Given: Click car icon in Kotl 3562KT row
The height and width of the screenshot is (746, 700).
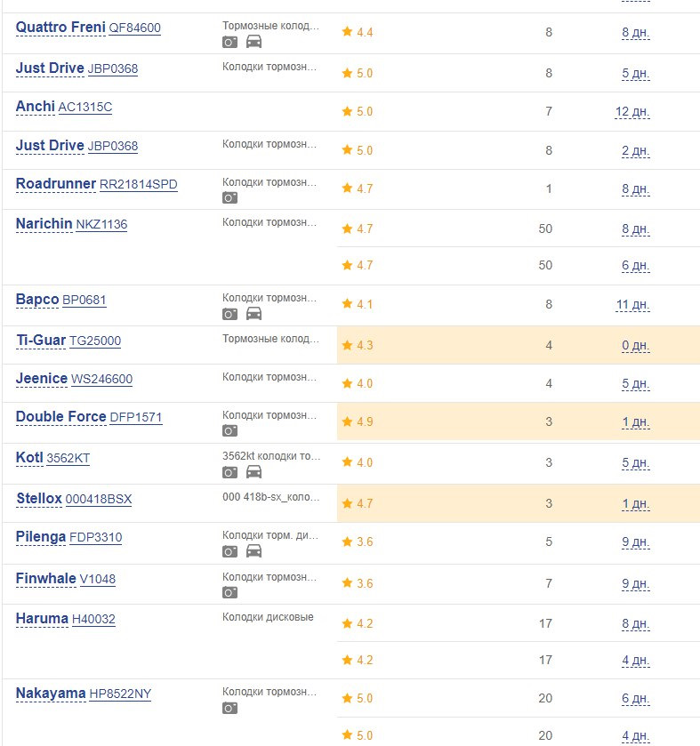Looking at the screenshot, I should [253, 472].
